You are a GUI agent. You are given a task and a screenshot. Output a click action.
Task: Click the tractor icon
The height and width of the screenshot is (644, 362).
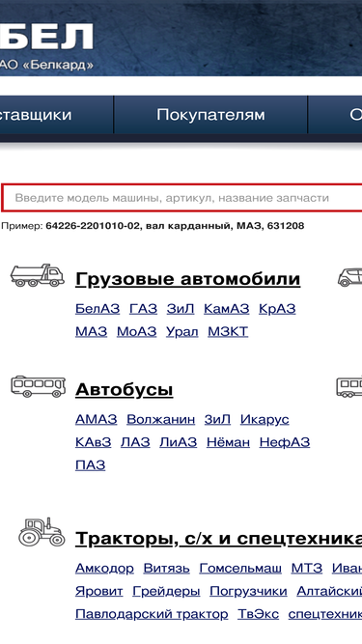click(x=42, y=531)
